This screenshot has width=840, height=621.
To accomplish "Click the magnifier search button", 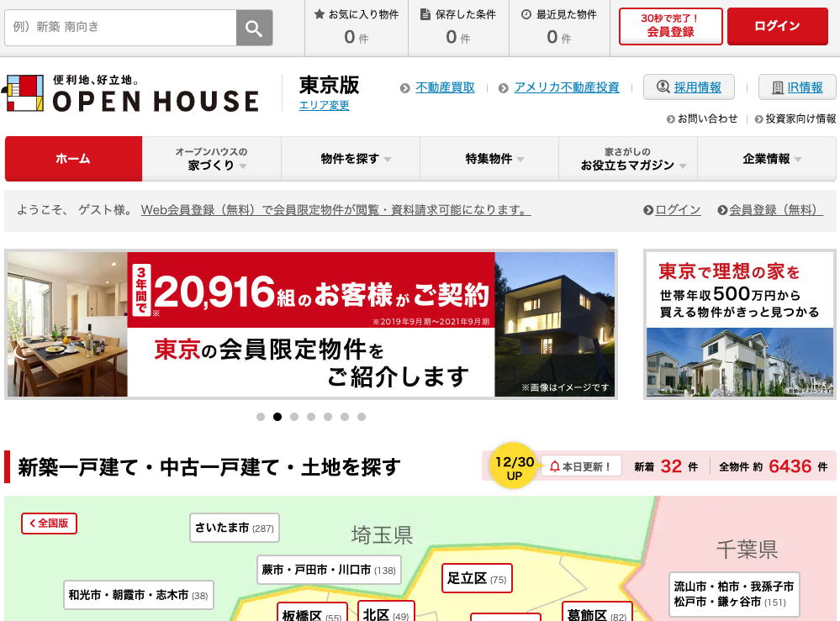I will [254, 28].
